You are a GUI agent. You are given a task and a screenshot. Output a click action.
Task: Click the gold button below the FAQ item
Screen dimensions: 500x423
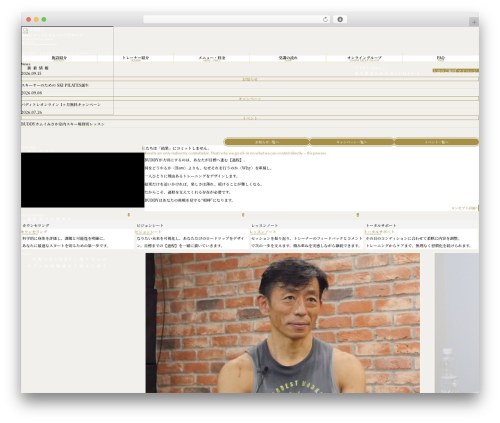[x=455, y=71]
